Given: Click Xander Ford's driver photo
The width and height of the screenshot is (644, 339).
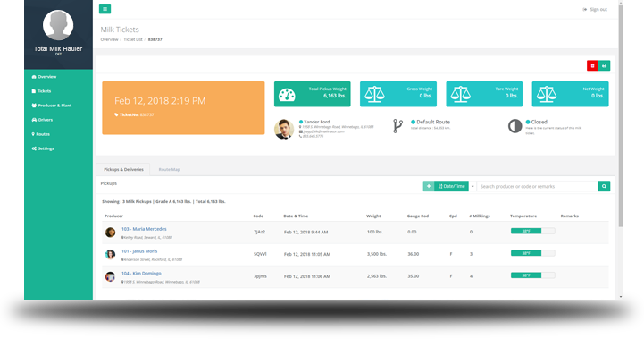Looking at the screenshot, I should coord(284,129).
